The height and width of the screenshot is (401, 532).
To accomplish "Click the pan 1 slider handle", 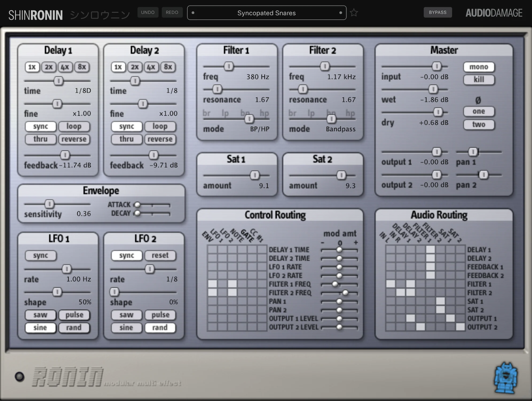I will click(473, 152).
